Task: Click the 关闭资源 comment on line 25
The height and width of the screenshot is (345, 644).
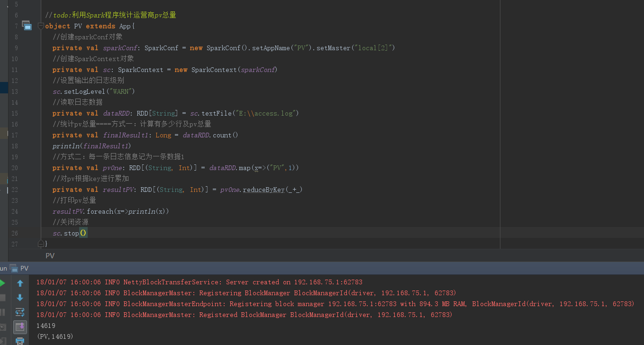Action: [x=70, y=222]
